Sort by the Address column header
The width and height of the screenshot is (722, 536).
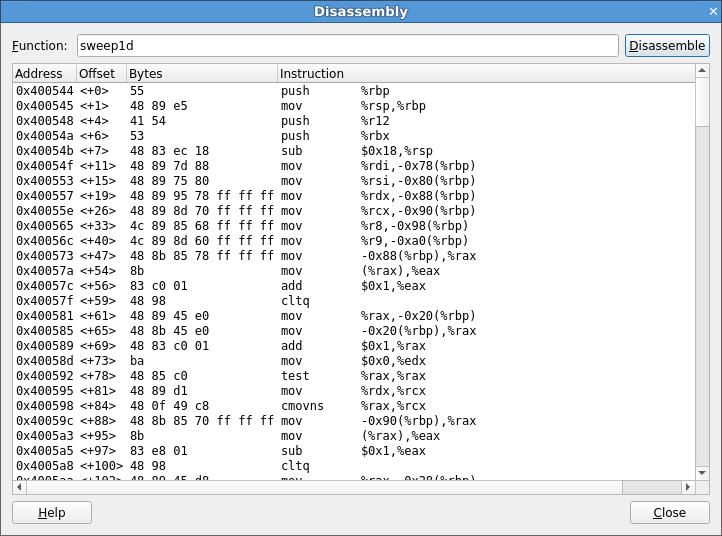point(44,74)
